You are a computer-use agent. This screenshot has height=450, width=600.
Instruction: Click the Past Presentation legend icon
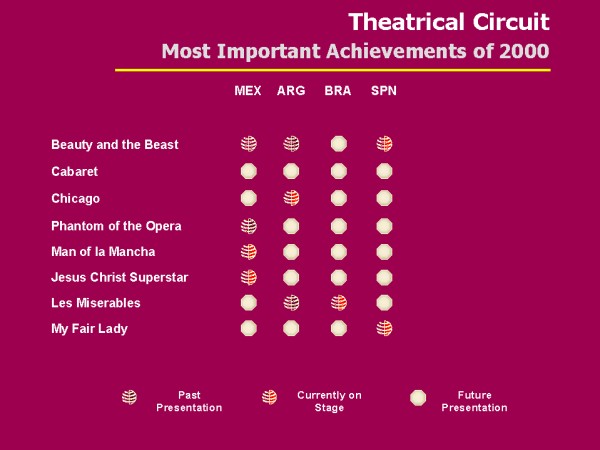(129, 397)
